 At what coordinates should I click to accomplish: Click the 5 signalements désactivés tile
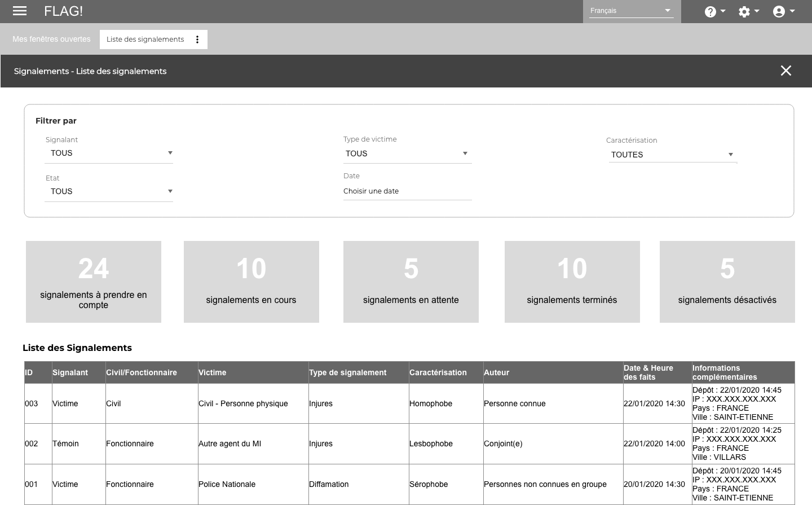[727, 282]
